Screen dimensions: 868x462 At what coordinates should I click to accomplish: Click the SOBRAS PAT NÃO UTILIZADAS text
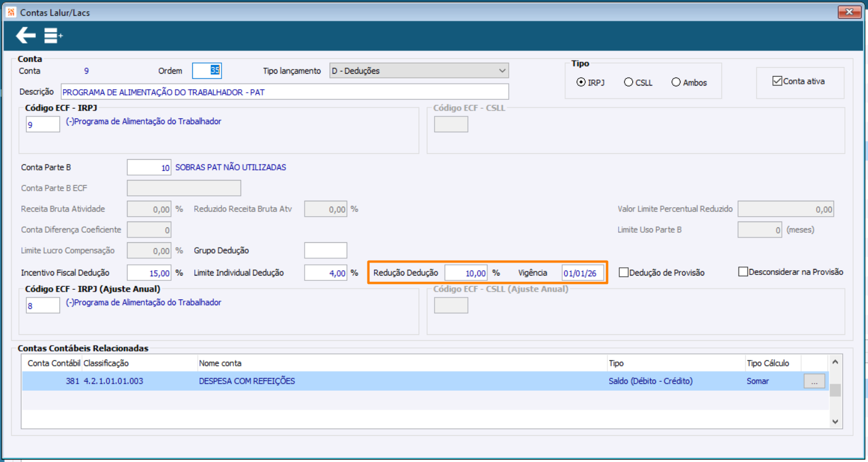[230, 167]
